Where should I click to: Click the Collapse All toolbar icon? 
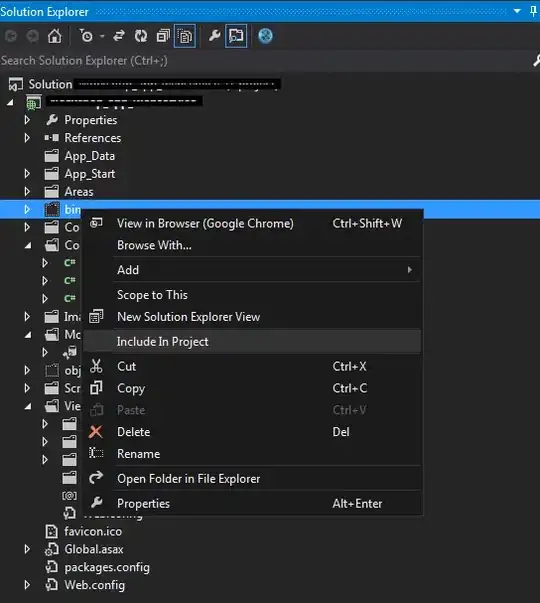point(163,36)
